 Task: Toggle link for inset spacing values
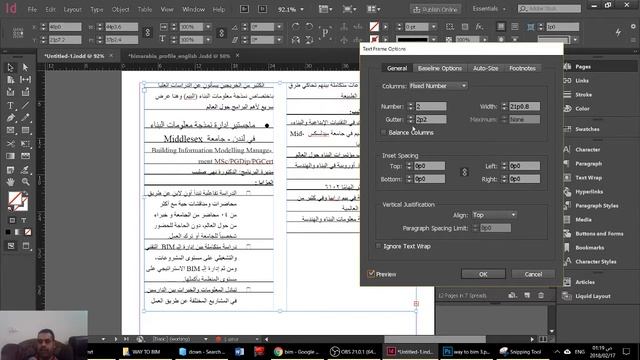pos(464,172)
